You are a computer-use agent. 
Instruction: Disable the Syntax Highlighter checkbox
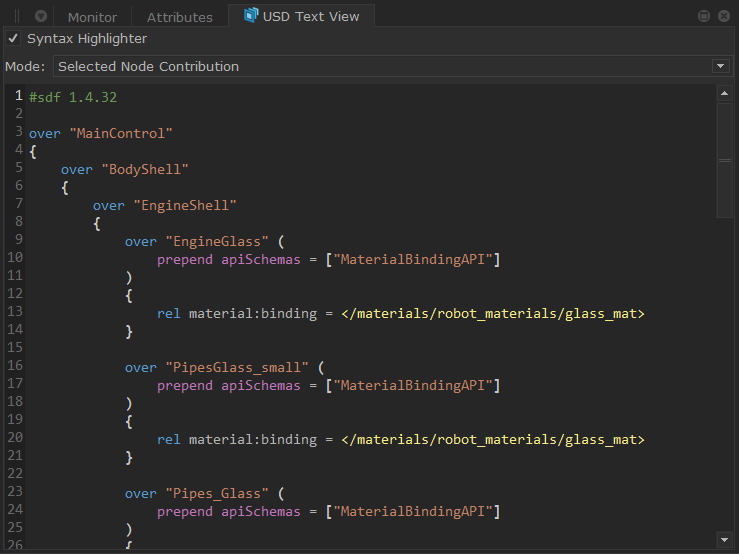[13, 38]
